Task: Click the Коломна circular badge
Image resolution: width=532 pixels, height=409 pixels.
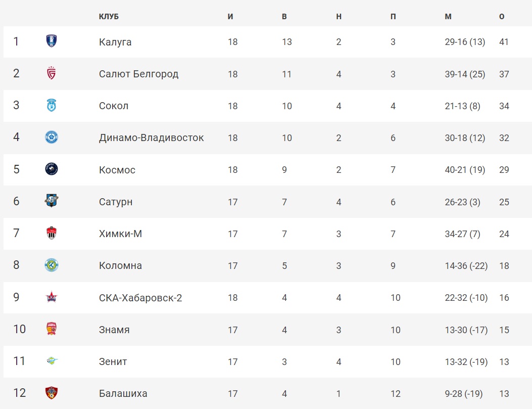Action: (x=52, y=265)
